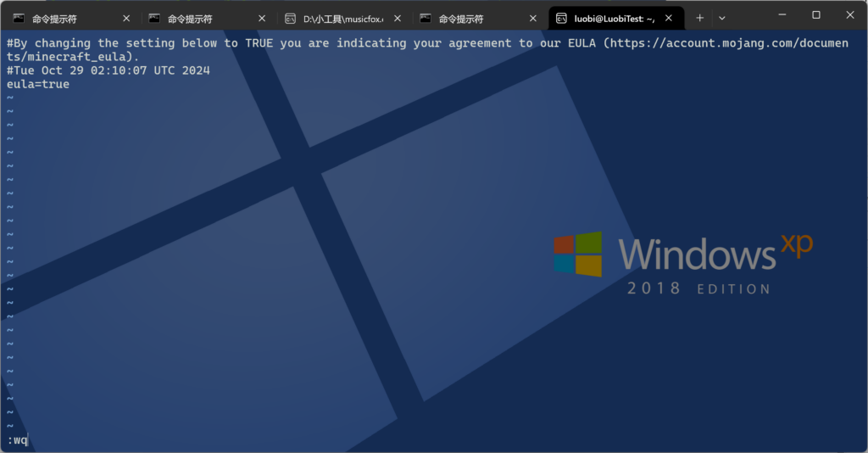
Task: Click the luobi@LuobiTest tab's icon
Action: 561,18
